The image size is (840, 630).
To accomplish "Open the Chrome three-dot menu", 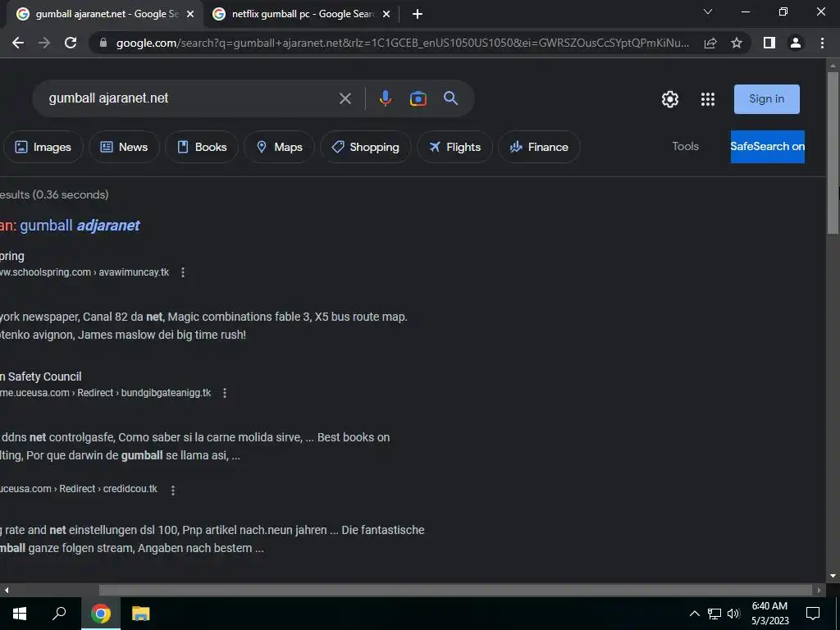I will (x=822, y=43).
